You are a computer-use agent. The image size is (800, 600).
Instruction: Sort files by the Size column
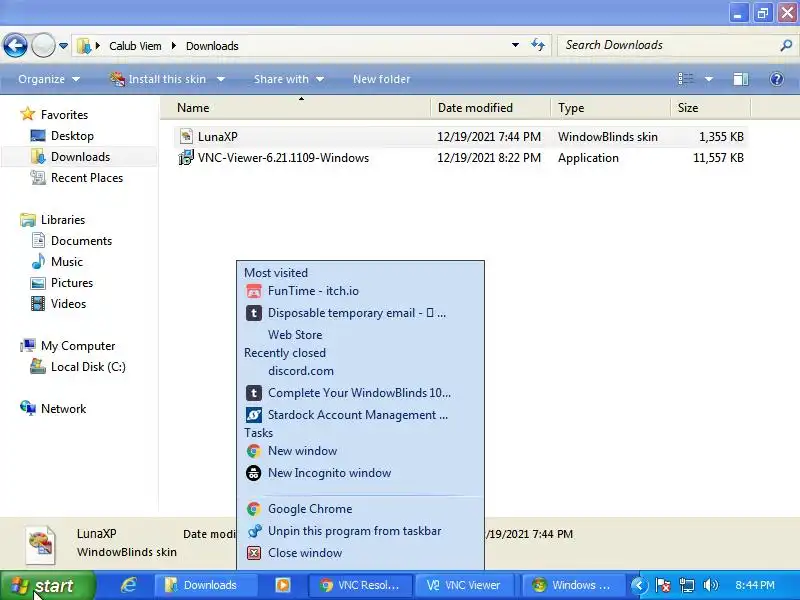click(x=711, y=108)
